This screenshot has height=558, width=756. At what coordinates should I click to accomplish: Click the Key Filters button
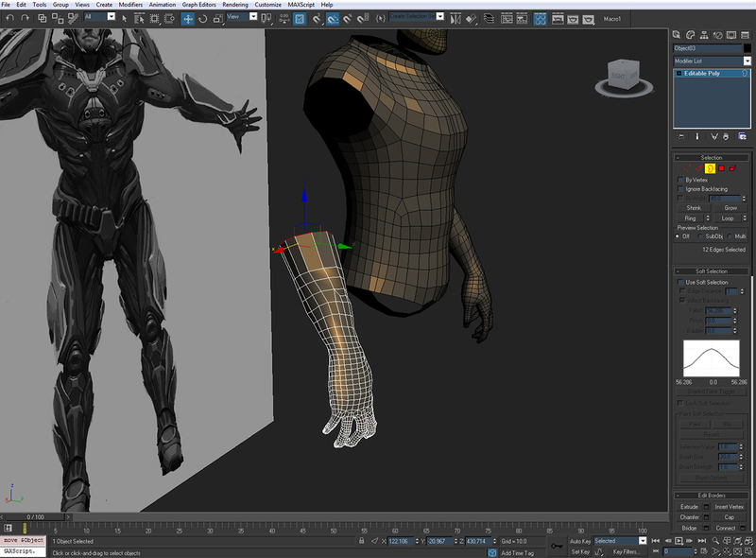pos(626,551)
